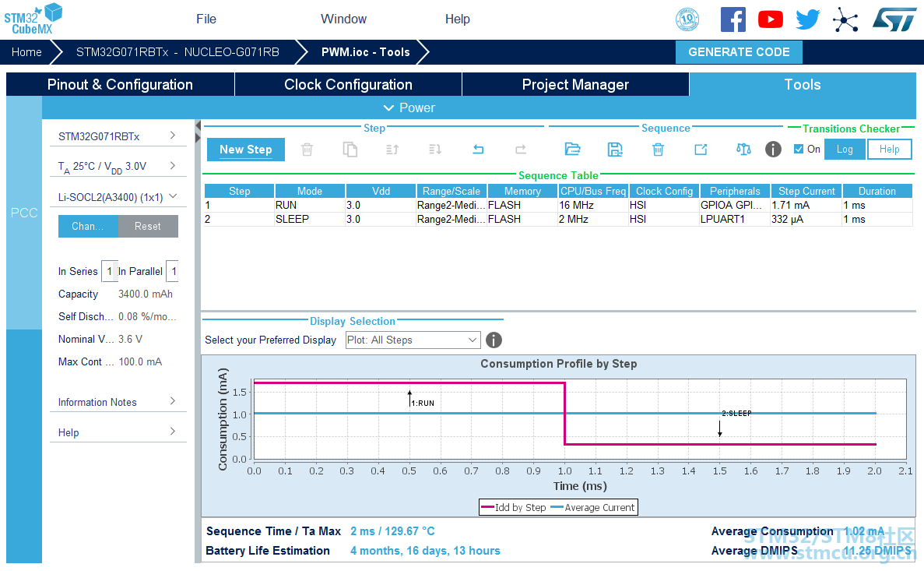The width and height of the screenshot is (924, 571).
Task: Click Transitions Checker Help button
Action: click(889, 150)
